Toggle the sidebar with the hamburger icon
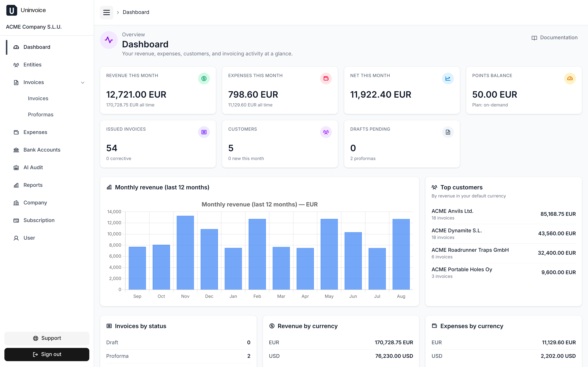The image size is (588, 367). pos(106,12)
